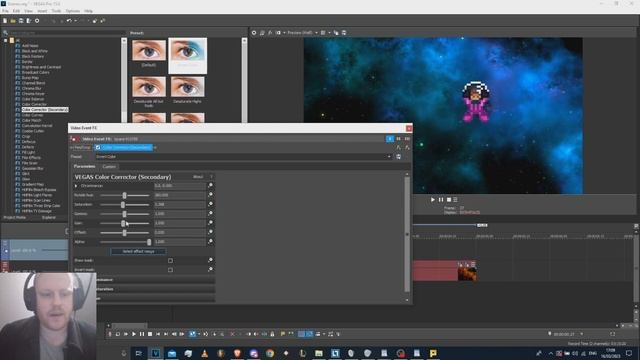The image size is (640, 360).
Task: Open the File menu
Action: click(x=5, y=11)
